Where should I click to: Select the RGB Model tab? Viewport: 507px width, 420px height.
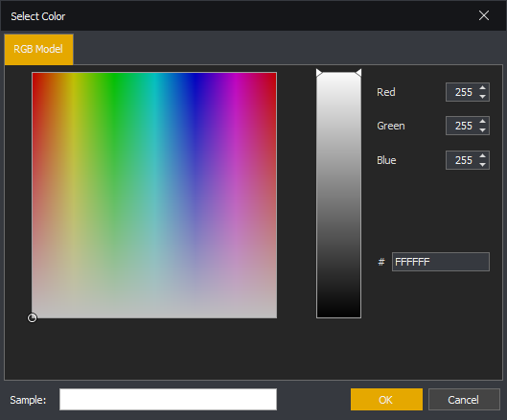point(38,49)
